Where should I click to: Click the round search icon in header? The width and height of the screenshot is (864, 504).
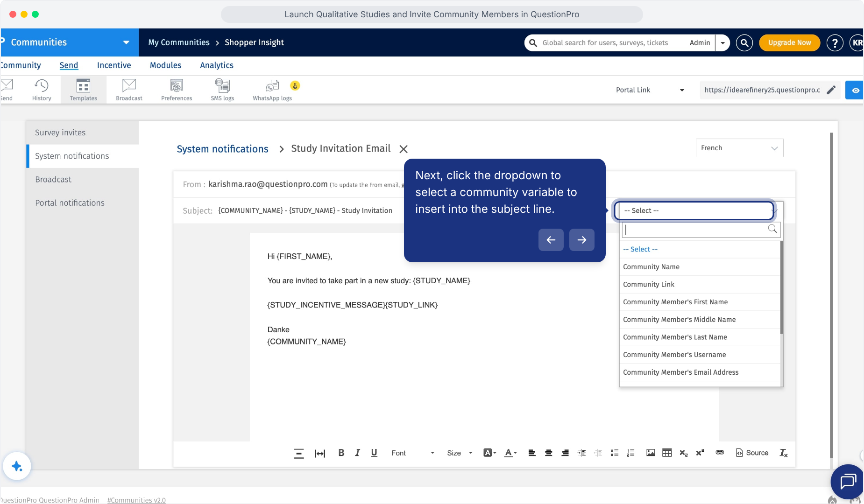744,43
